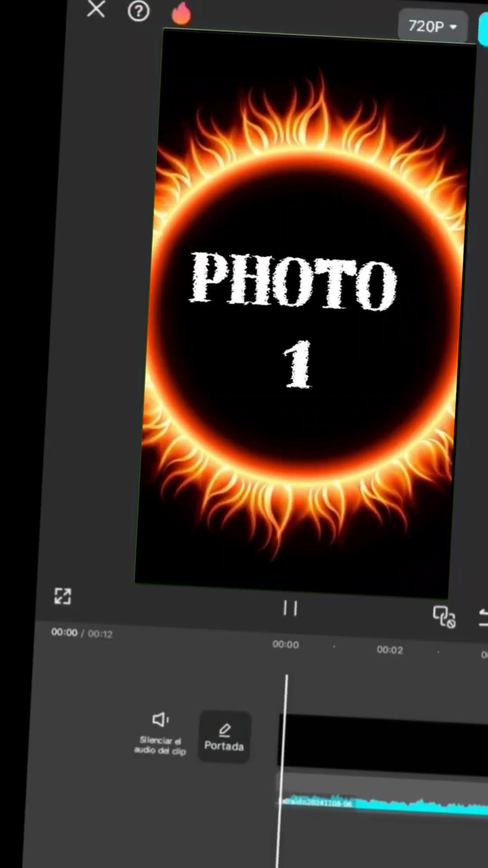Open the 720P resolution dropdown
The image size is (488, 868).
[x=432, y=26]
